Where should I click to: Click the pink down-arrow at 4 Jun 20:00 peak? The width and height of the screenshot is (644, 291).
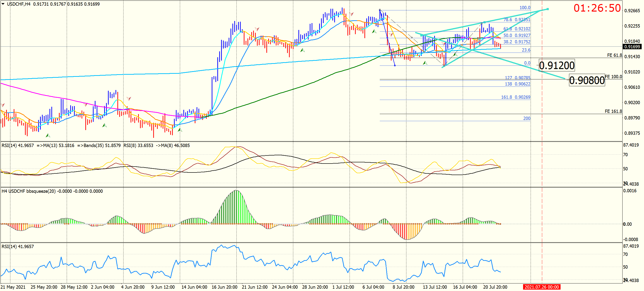point(129,99)
